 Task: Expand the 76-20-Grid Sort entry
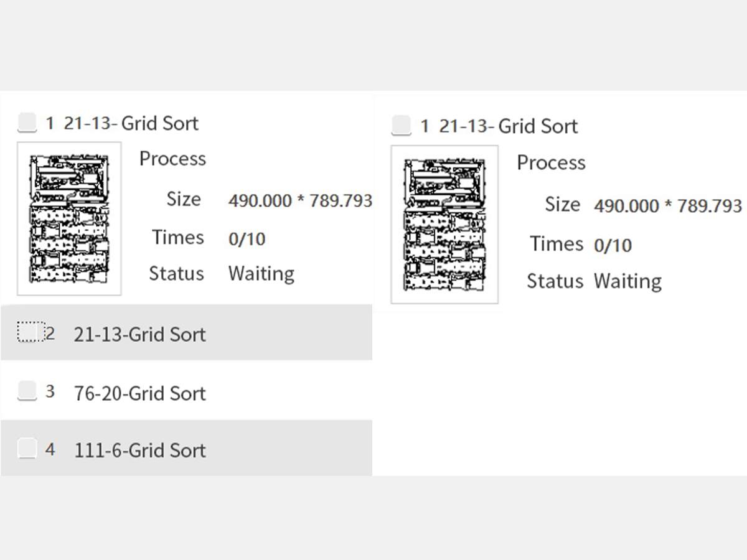[x=139, y=393]
